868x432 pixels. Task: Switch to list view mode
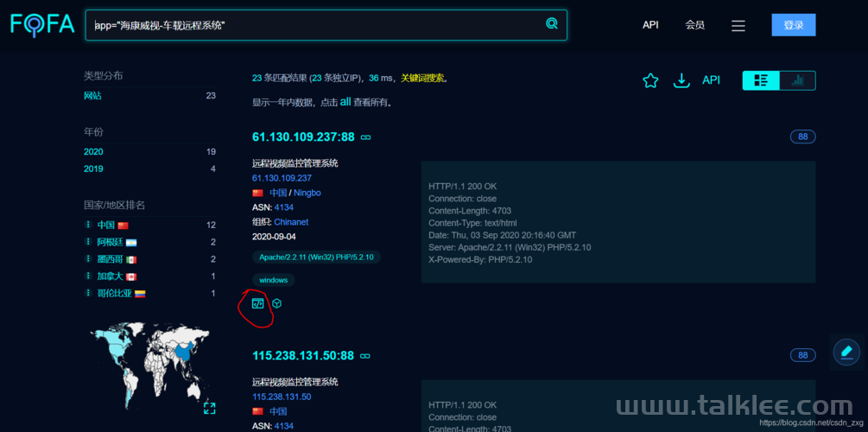761,81
